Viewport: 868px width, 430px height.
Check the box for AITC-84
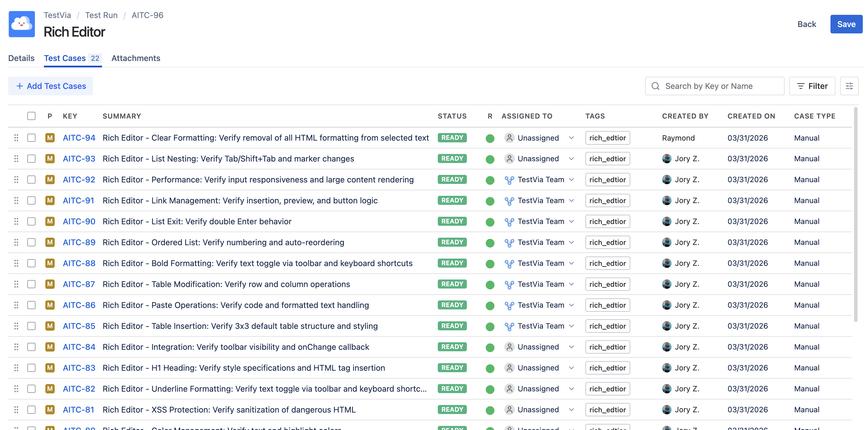coord(31,347)
